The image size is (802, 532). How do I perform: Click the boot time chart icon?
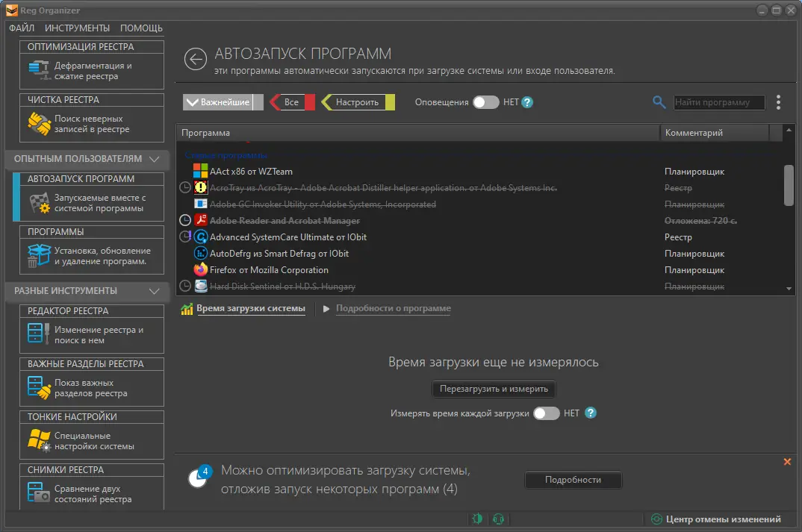187,309
